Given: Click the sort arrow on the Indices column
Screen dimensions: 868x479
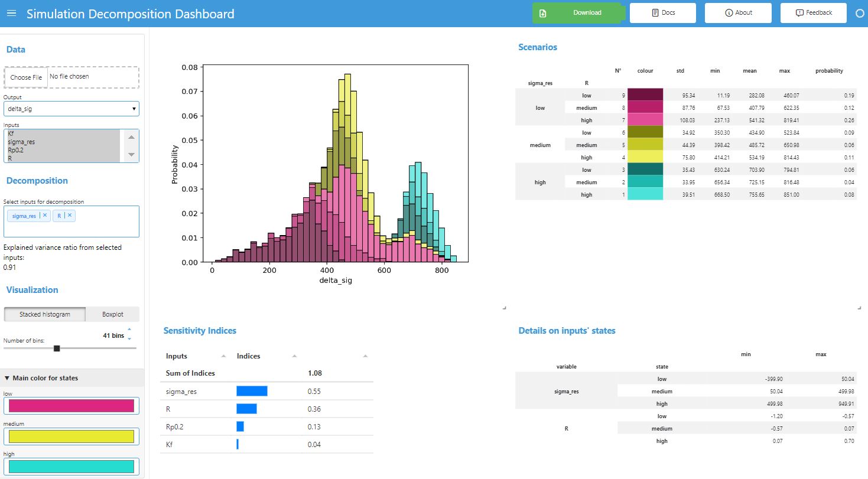Looking at the screenshot, I should pos(295,356).
